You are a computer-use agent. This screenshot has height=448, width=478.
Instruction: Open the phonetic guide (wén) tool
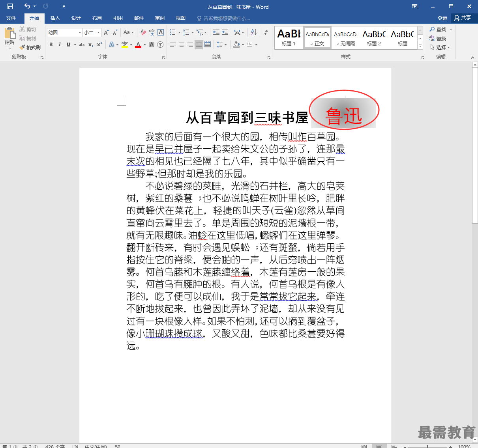[x=152, y=32]
